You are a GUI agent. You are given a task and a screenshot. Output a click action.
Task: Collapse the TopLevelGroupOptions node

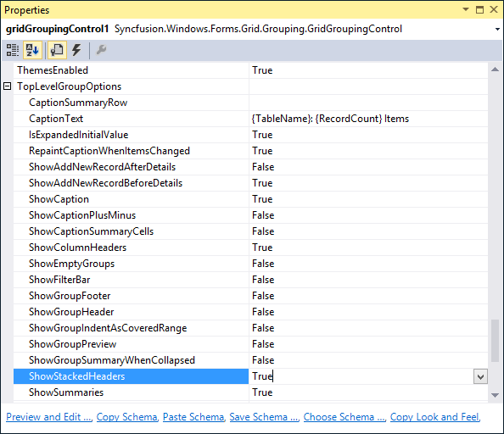click(7, 86)
